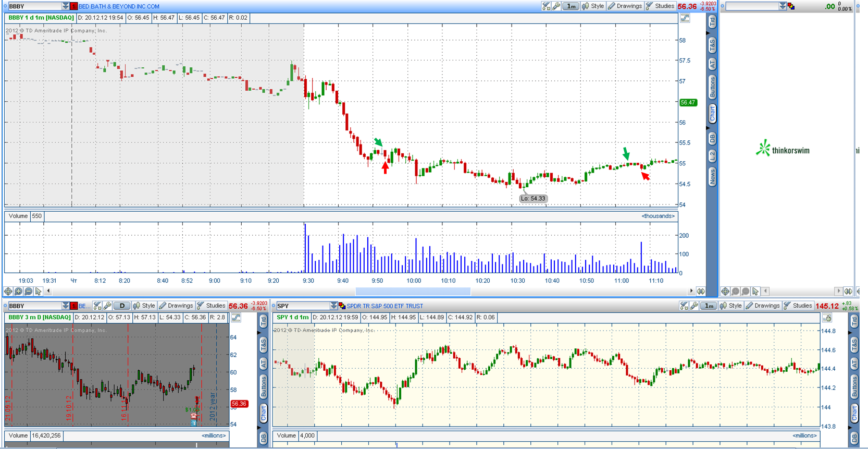Click zoom out magnifier below top chart
This screenshot has width=868, height=449.
click(x=28, y=291)
